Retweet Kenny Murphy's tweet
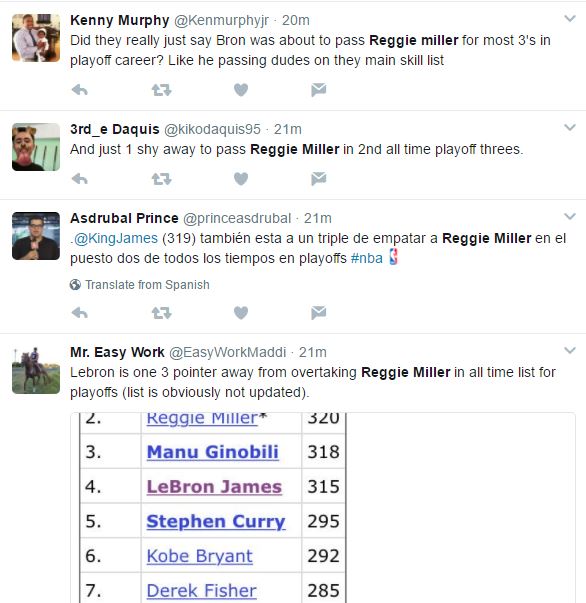 tap(161, 90)
